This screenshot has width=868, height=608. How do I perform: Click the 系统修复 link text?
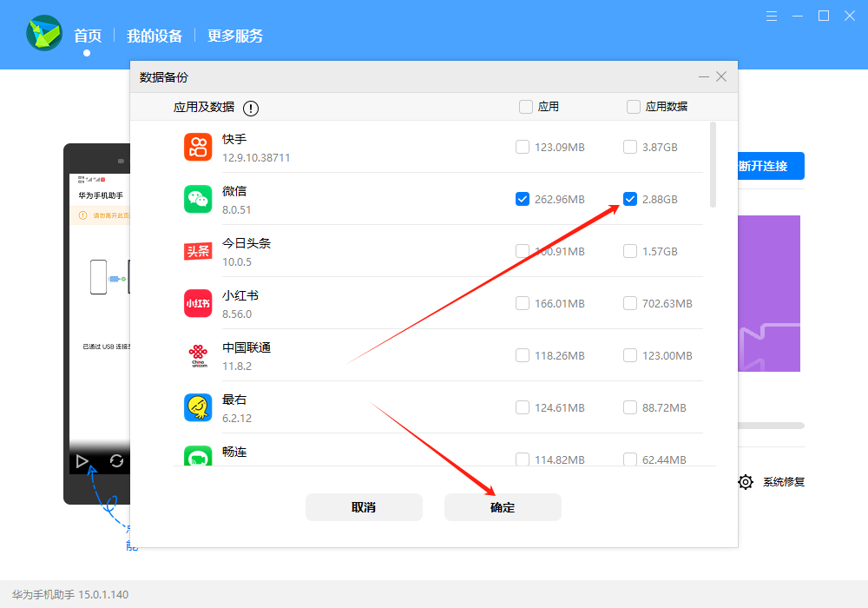[783, 482]
